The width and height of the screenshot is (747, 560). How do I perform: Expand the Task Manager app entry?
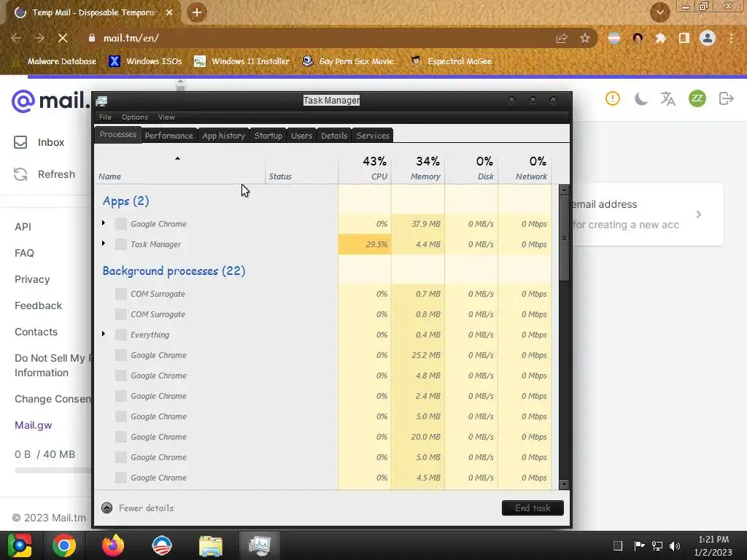point(104,244)
